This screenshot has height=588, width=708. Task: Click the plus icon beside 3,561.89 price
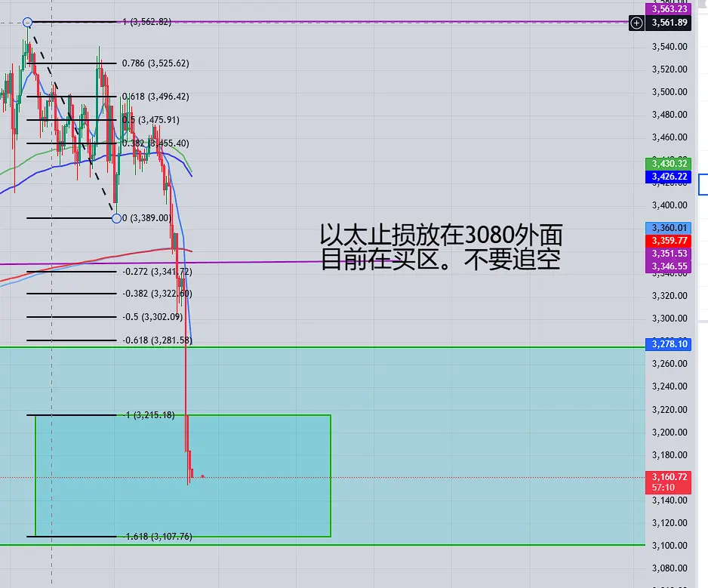pyautogui.click(x=636, y=23)
